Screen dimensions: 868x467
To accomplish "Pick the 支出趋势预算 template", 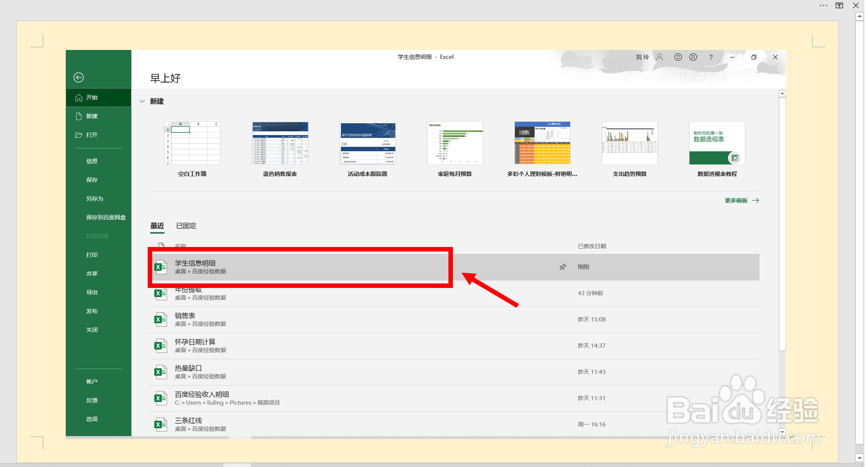I will tap(630, 143).
